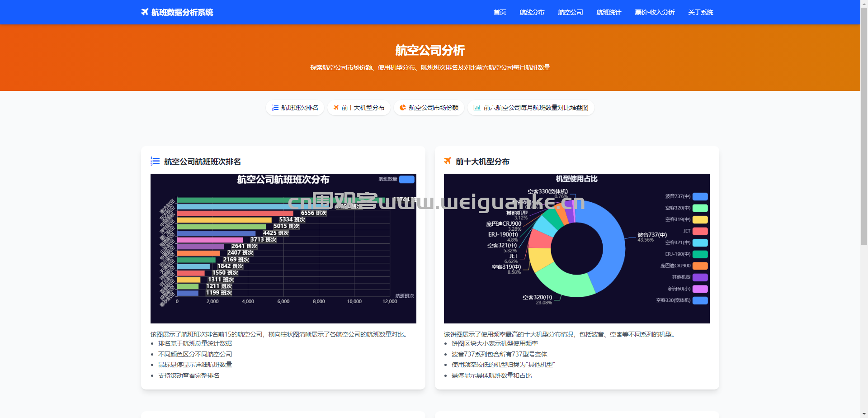
Task: Click the pie icon in 航空公司市场份额 pill
Action: 402,108
